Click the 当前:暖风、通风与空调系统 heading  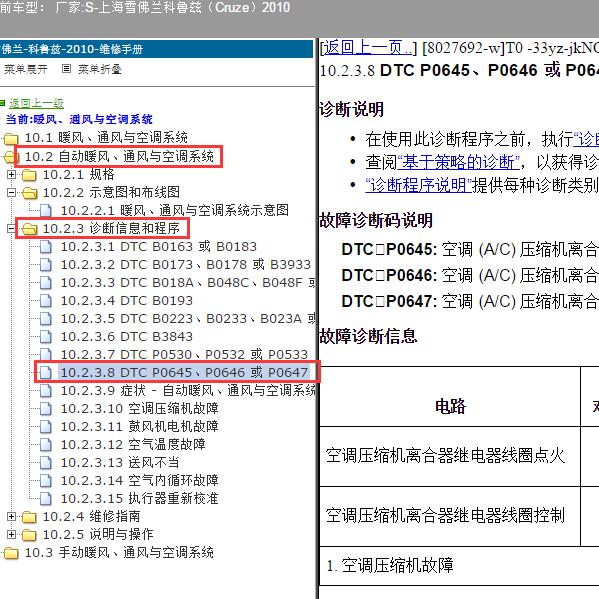point(79,120)
